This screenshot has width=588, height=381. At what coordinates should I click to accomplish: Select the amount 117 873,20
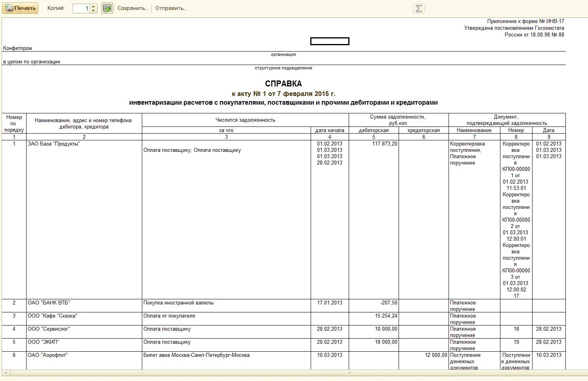click(385, 144)
